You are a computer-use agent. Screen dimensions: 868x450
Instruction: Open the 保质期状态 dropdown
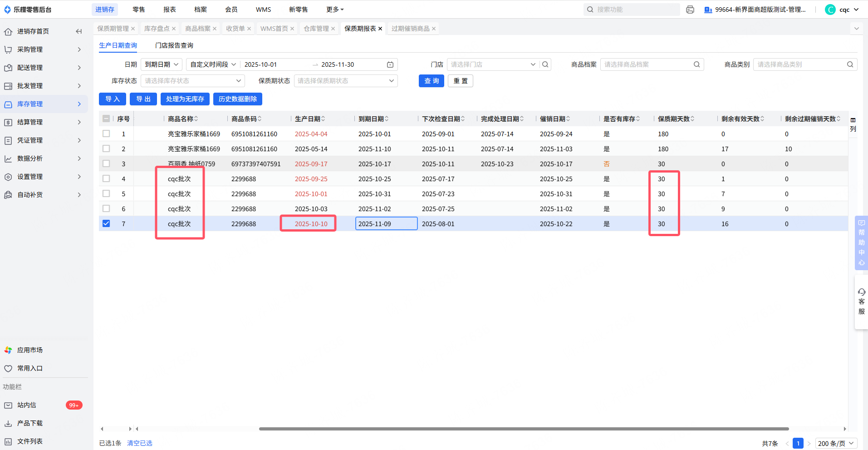[346, 81]
